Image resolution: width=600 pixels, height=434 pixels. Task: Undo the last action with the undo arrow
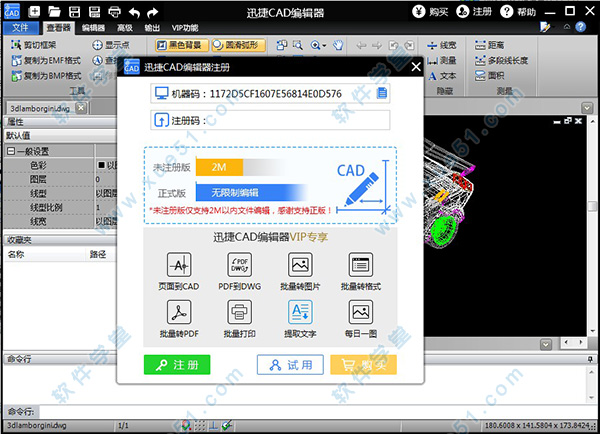pos(134,13)
